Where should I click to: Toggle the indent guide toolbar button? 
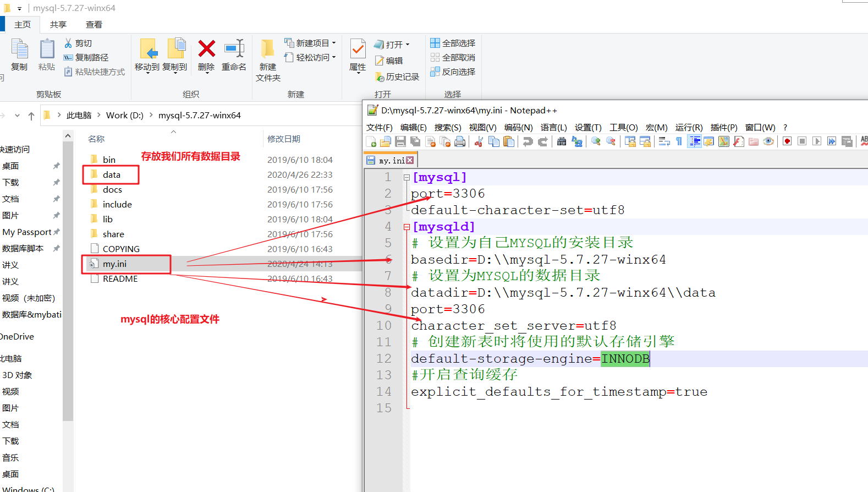coord(695,142)
